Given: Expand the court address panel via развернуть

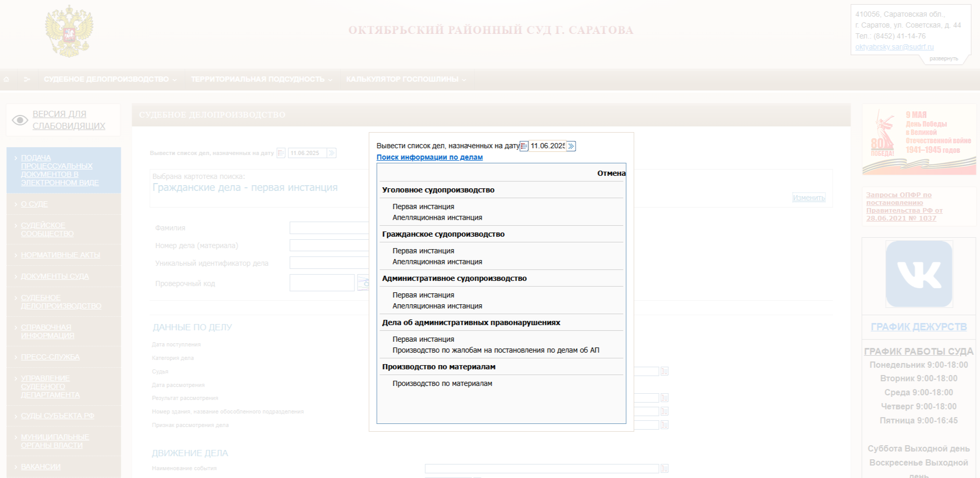Looking at the screenshot, I should (x=943, y=59).
